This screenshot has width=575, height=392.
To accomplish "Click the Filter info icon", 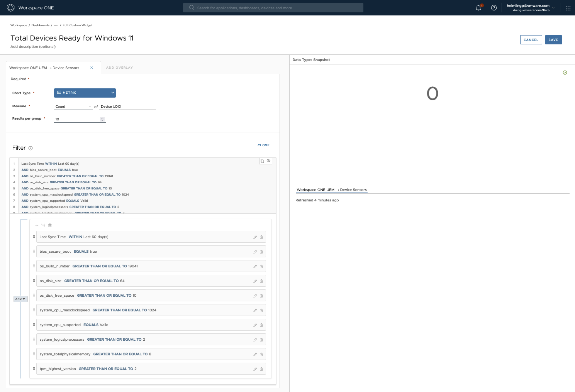I will click(31, 148).
